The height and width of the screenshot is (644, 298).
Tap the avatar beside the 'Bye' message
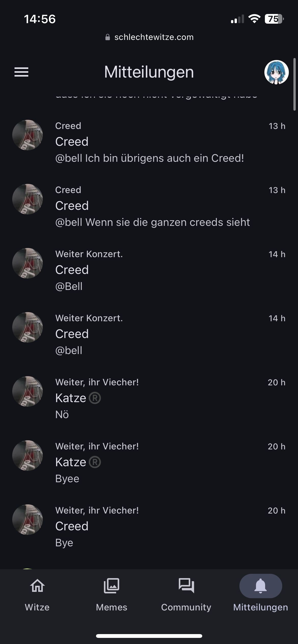[28, 519]
